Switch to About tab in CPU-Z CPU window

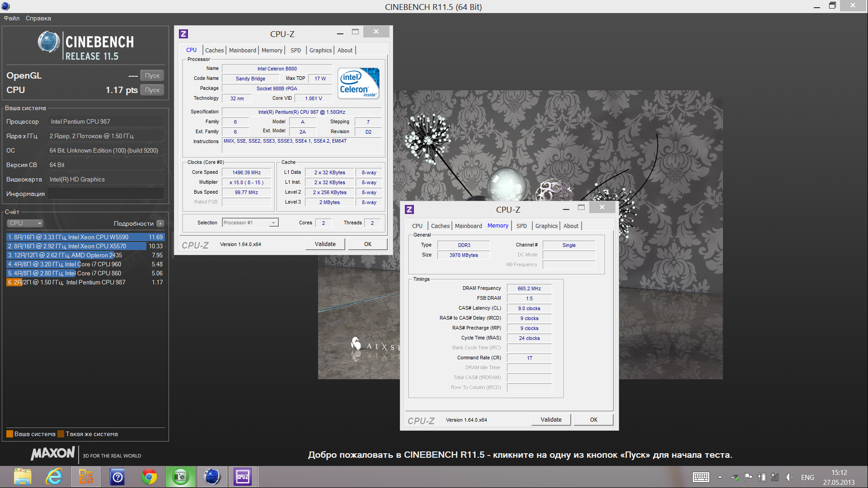click(x=345, y=50)
